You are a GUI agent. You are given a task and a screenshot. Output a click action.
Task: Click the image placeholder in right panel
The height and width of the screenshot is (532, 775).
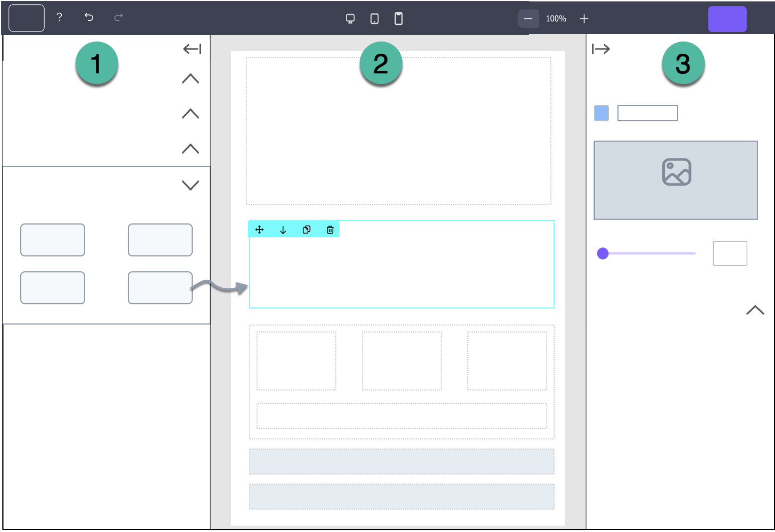point(675,180)
